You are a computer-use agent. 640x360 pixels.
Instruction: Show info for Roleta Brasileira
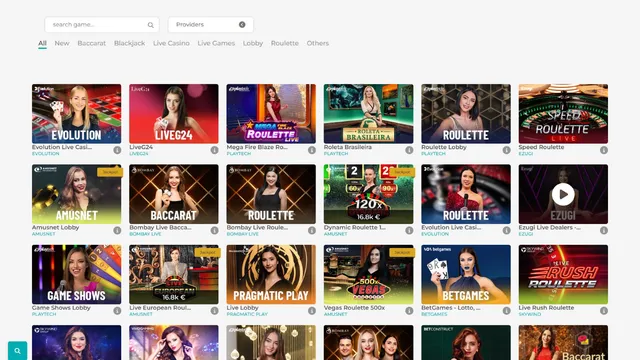tap(409, 150)
